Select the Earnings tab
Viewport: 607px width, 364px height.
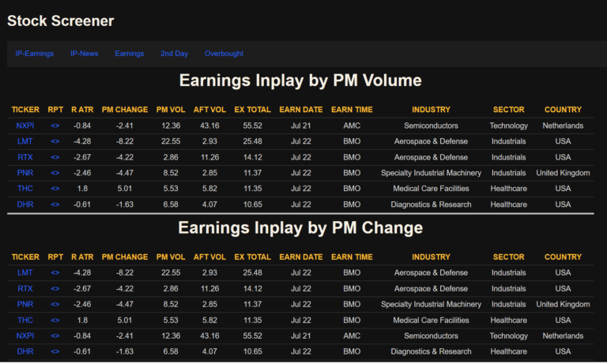[129, 54]
